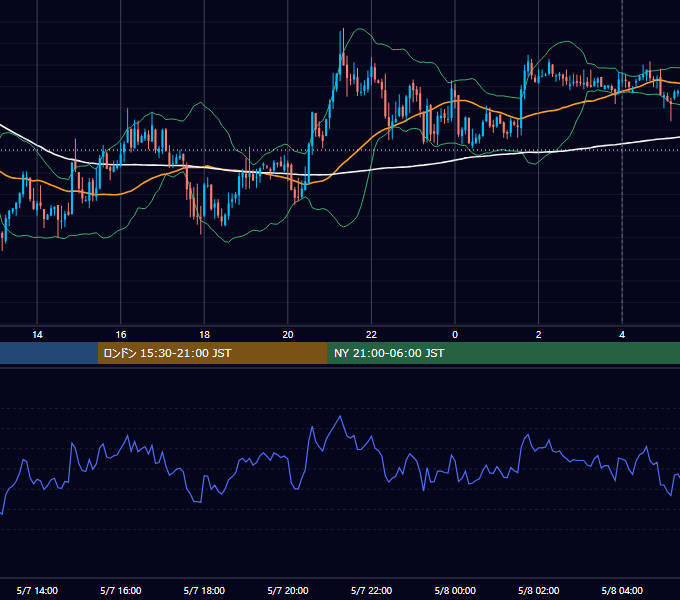Click the 16 hour axis label
Viewport: 680px width, 600px height.
click(121, 335)
